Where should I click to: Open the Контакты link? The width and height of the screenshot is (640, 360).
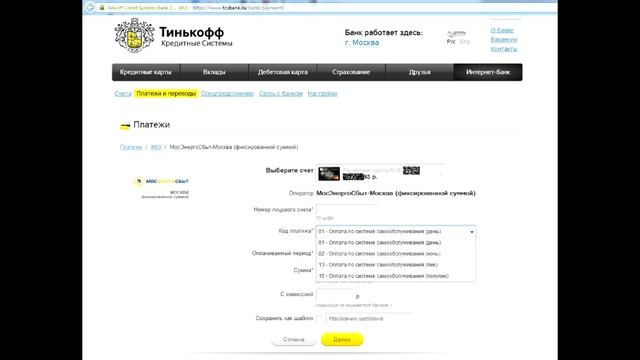[504, 49]
